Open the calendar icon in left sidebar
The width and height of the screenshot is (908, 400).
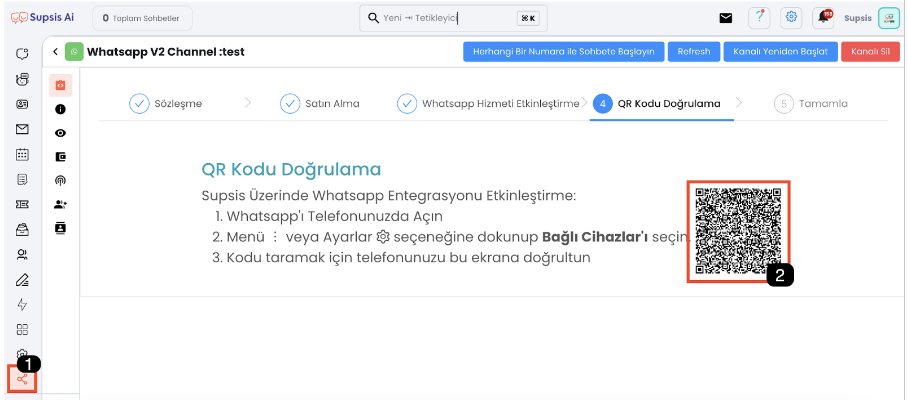pos(23,155)
